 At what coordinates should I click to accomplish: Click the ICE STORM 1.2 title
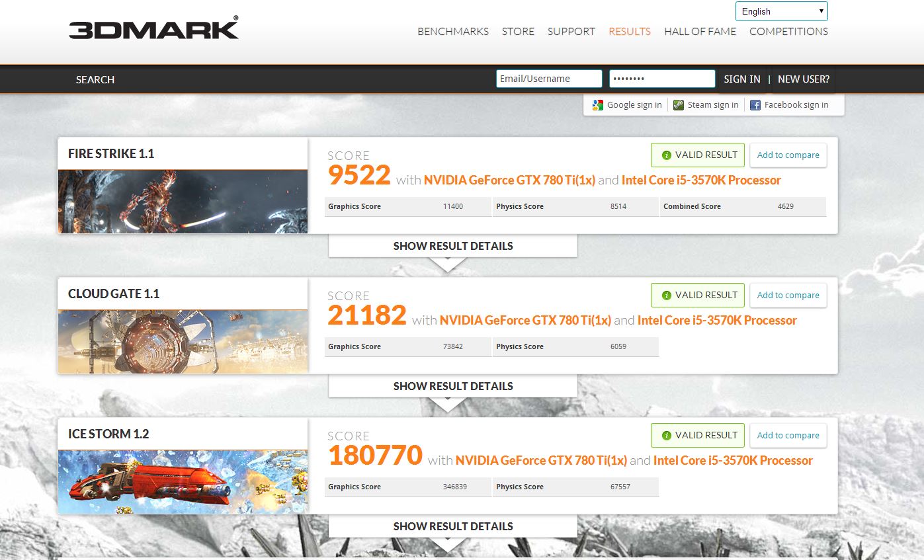pyautogui.click(x=108, y=434)
